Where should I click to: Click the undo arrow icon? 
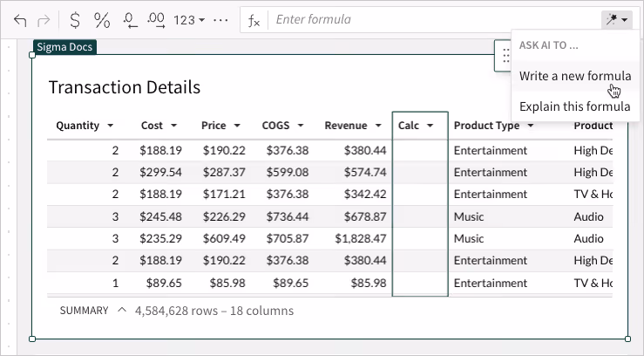click(x=20, y=20)
